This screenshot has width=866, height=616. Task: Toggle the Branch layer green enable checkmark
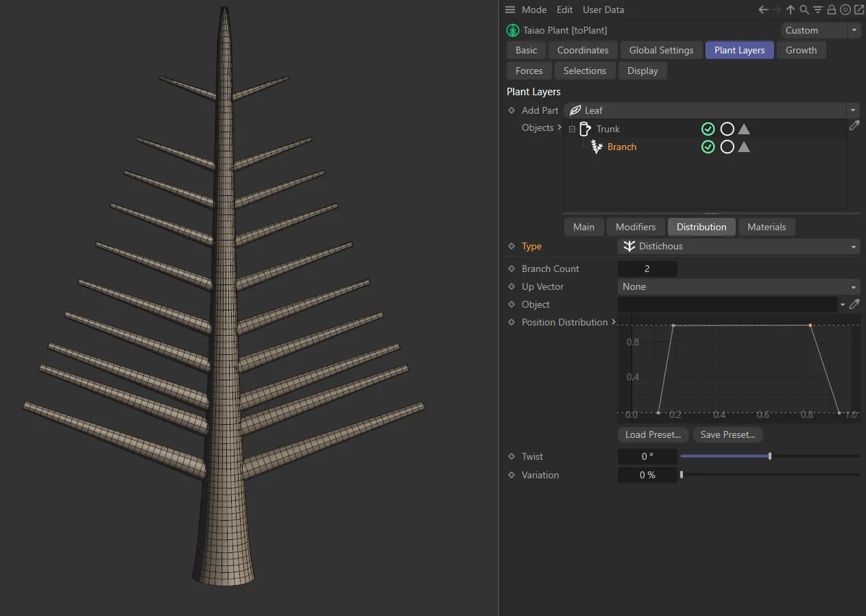(708, 147)
